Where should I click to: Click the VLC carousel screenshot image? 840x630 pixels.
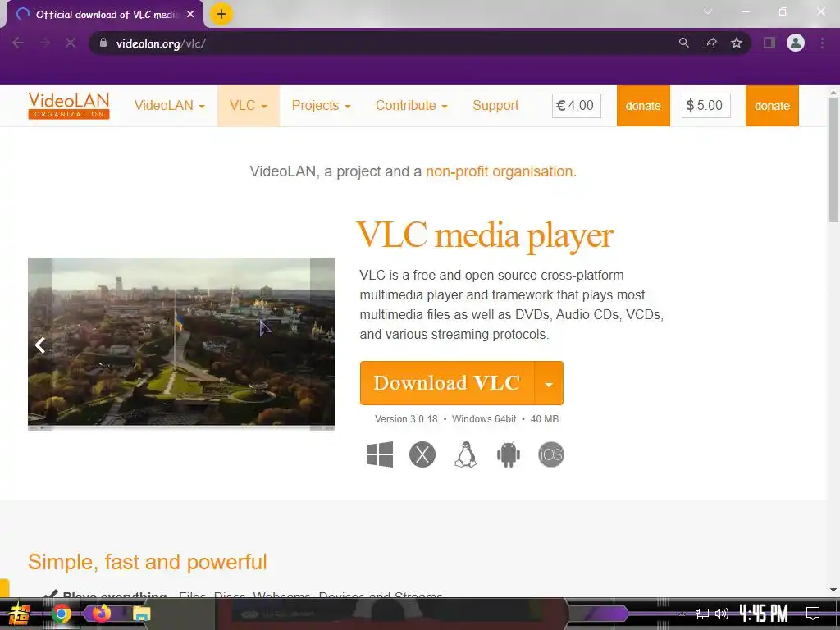181,343
